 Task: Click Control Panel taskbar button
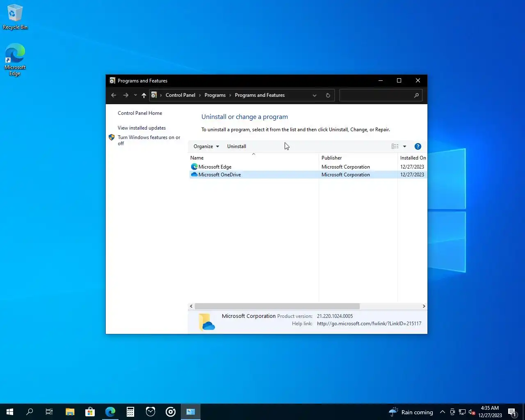tap(191, 412)
